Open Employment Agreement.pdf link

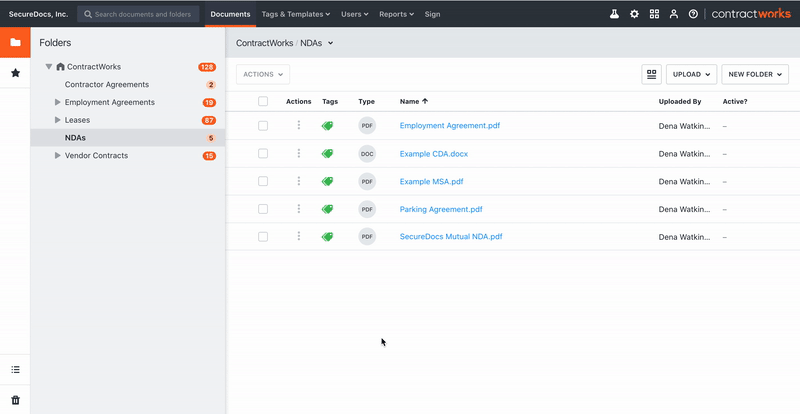pyautogui.click(x=449, y=126)
